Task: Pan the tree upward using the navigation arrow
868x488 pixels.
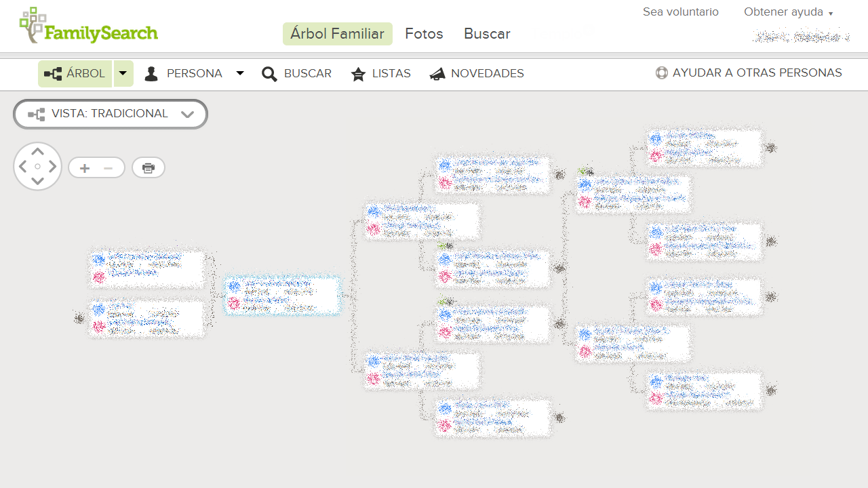Action: click(x=37, y=152)
